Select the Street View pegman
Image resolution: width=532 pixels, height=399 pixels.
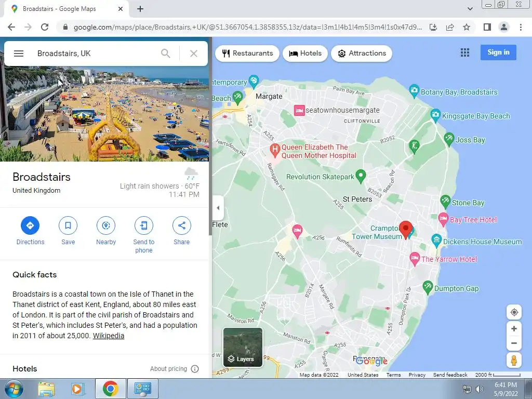pyautogui.click(x=514, y=360)
